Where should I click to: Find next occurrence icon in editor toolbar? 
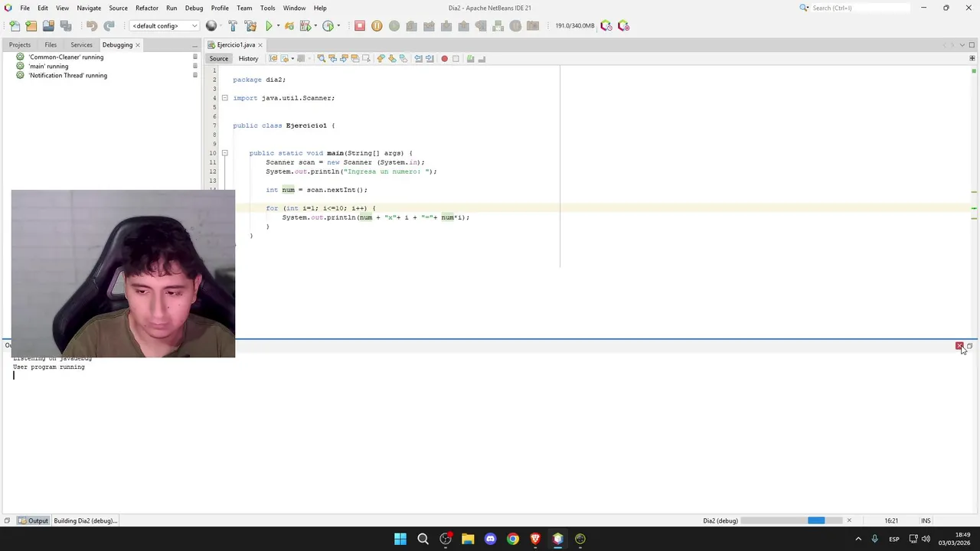point(344,58)
